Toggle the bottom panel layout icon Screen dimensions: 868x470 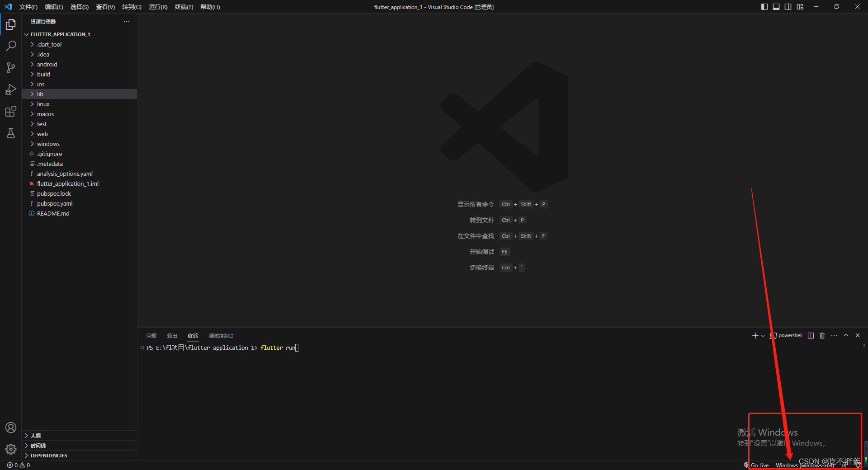(776, 7)
